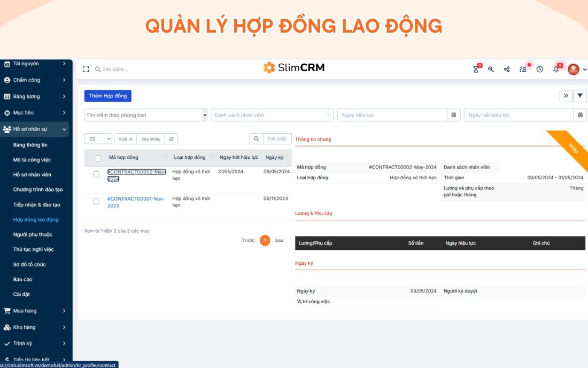Open Tiếp nhận & đào tạo menu item
Image resolution: width=588 pixels, height=368 pixels.
pyautogui.click(x=37, y=204)
